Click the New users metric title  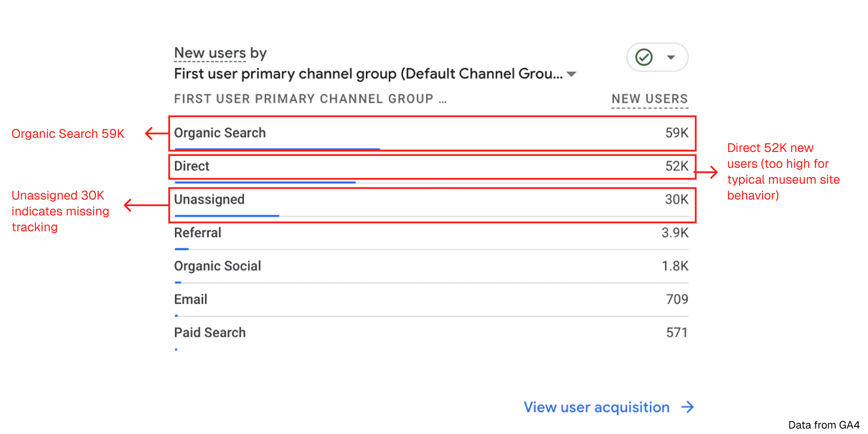[x=210, y=53]
